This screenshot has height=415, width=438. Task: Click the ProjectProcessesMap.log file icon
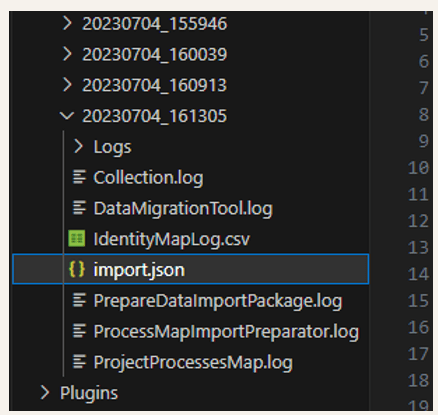tap(79, 362)
